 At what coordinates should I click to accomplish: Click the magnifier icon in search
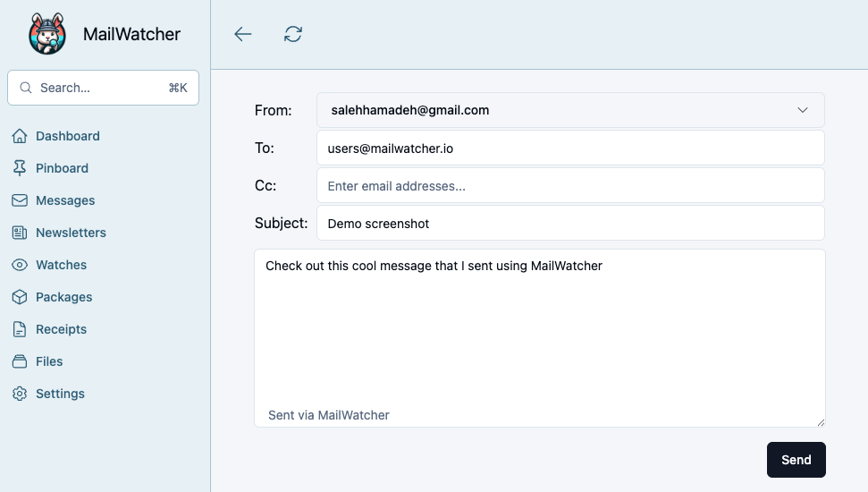(x=25, y=88)
